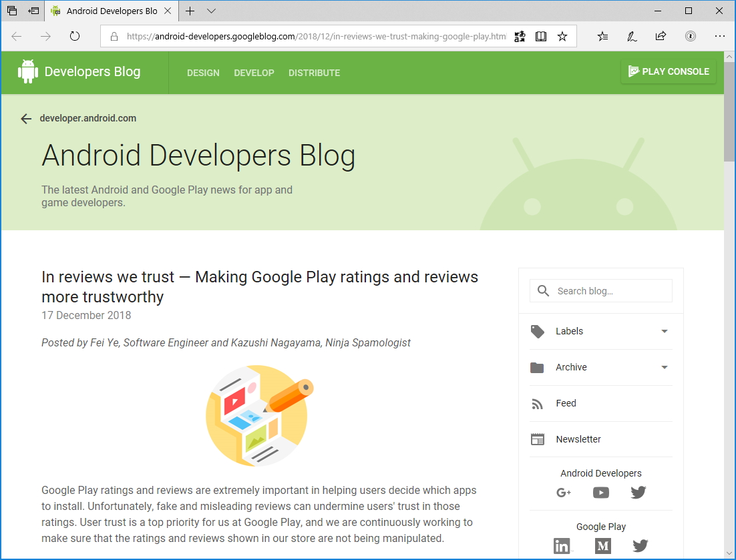Open the Android Developers Google+ page
The width and height of the screenshot is (736, 560).
coord(564,493)
